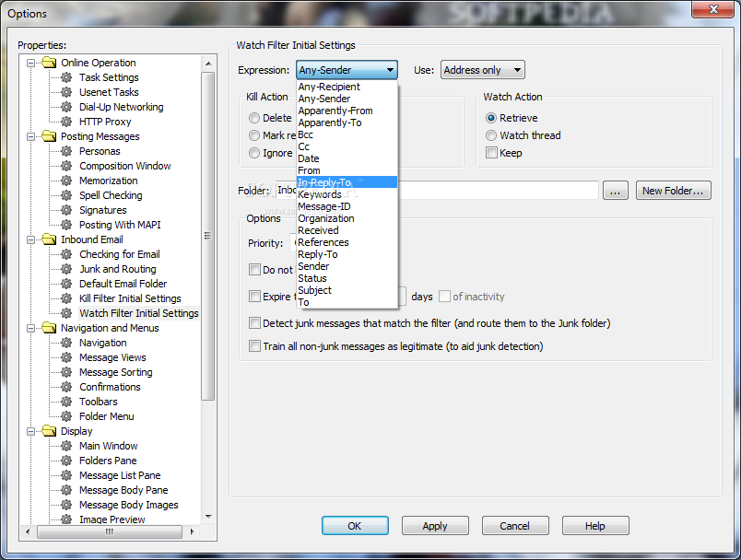
Task: Open the Use Address only dropdown
Action: point(483,70)
